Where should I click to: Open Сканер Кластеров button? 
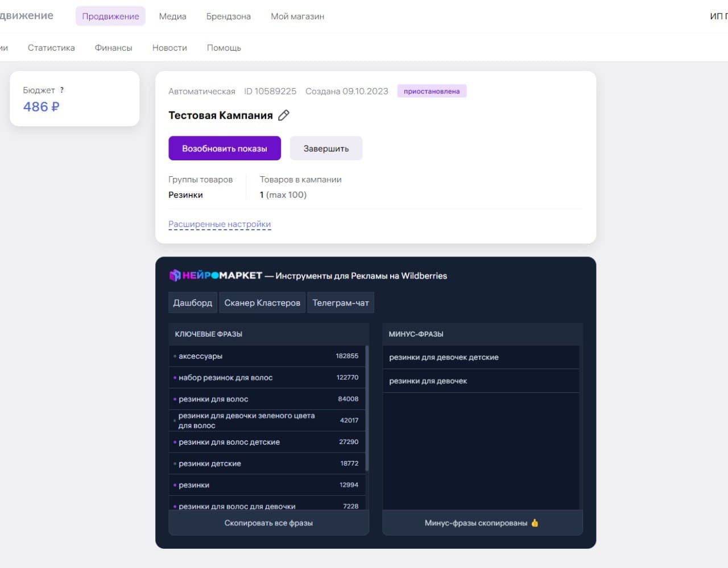click(262, 302)
